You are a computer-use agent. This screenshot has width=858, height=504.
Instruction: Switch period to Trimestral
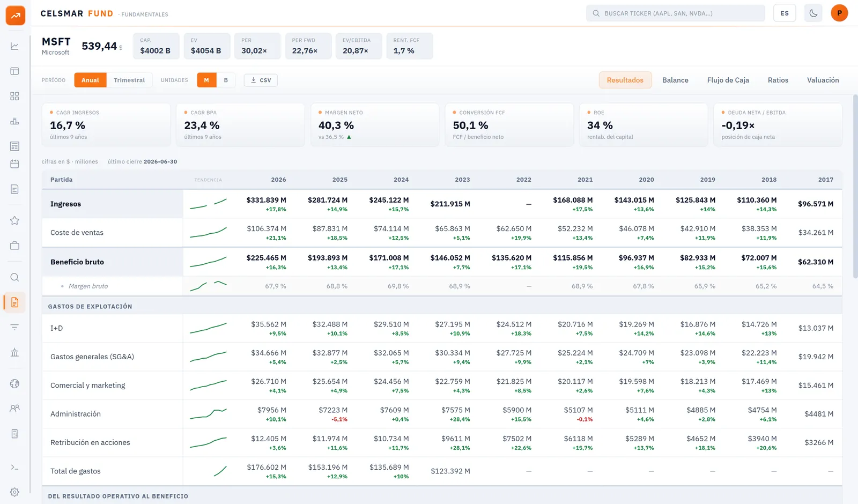129,80
